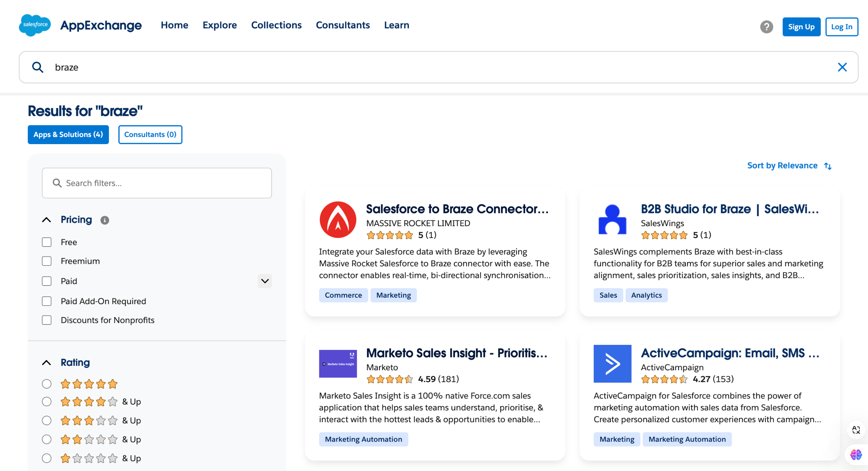Check the Free pricing checkbox

pyautogui.click(x=47, y=242)
